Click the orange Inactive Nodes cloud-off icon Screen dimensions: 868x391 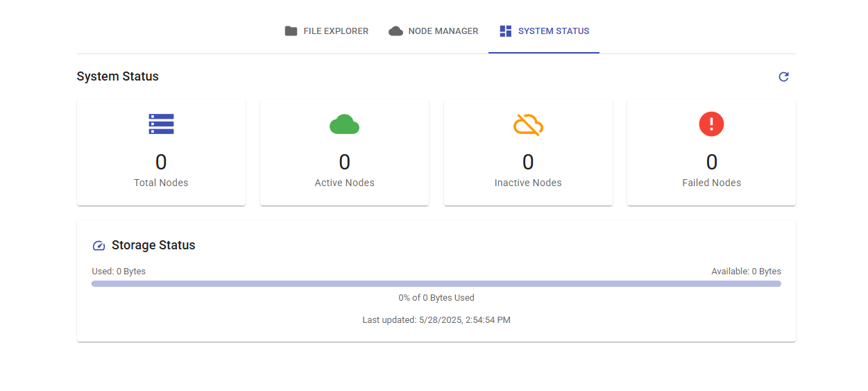click(x=528, y=124)
